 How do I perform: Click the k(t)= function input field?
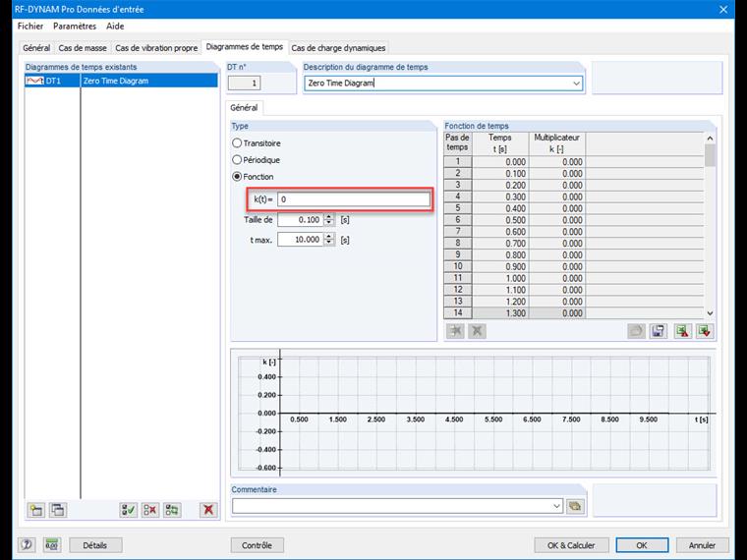click(354, 199)
